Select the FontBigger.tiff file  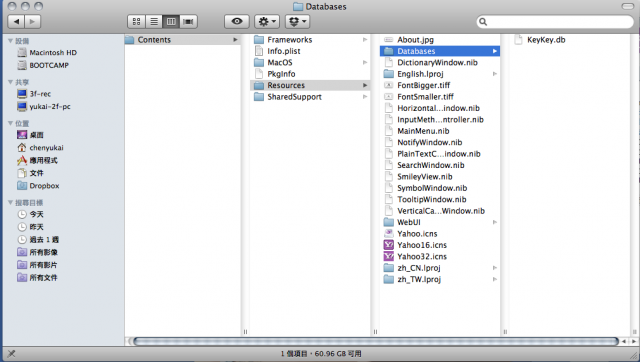(440, 85)
